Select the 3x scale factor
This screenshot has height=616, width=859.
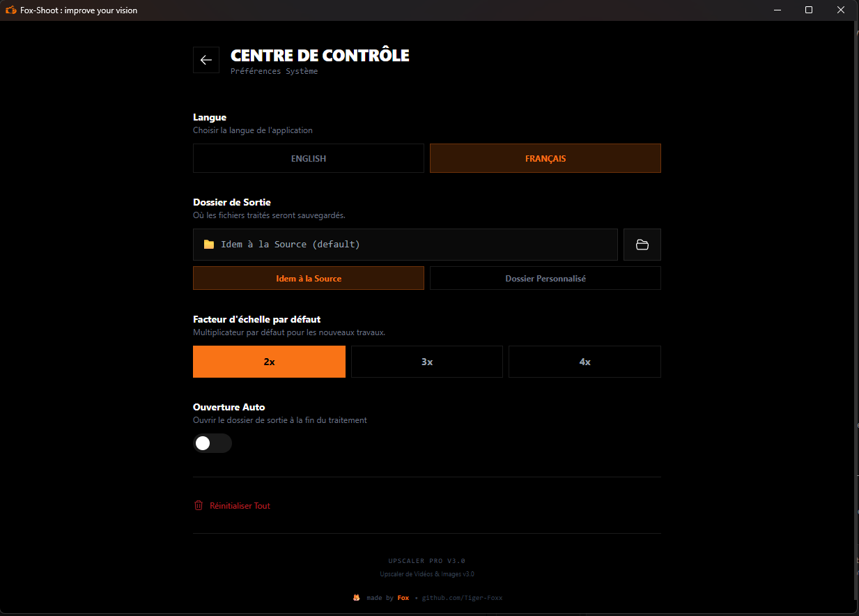(x=426, y=362)
